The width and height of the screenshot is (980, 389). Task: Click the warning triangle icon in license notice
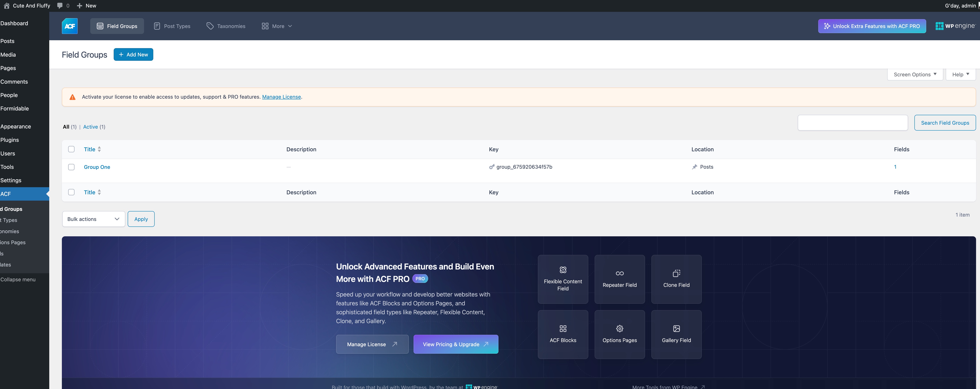pos(72,97)
